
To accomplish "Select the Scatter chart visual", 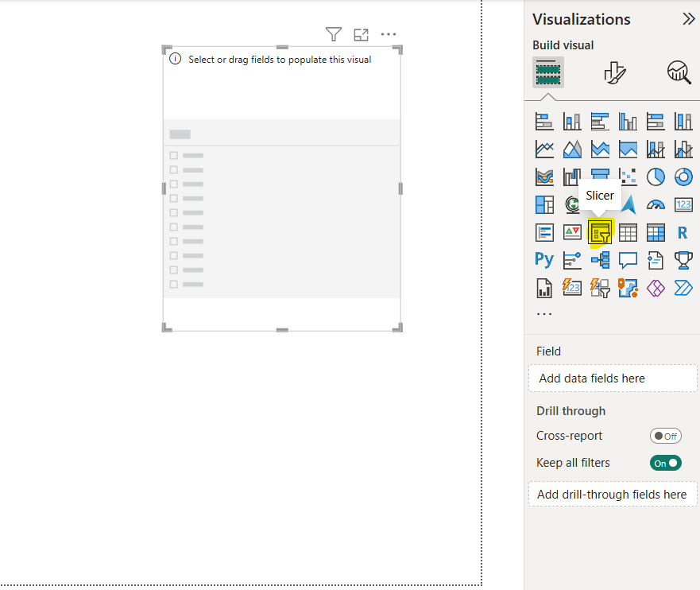I will (628, 177).
